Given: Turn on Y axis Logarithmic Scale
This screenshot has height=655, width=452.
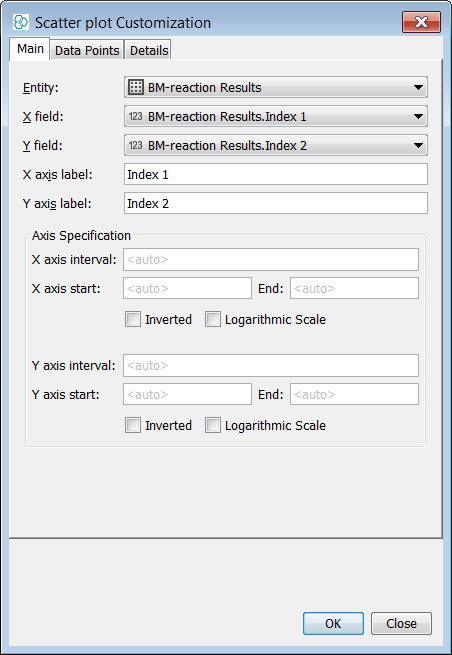Looking at the screenshot, I should [213, 426].
